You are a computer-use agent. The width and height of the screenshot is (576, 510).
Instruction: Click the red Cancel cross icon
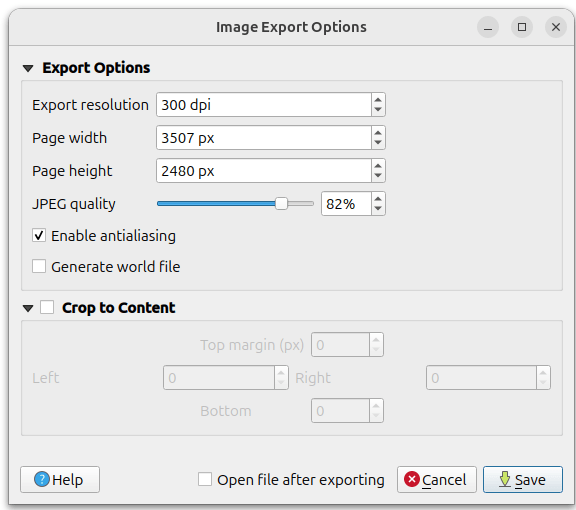[x=412, y=479]
